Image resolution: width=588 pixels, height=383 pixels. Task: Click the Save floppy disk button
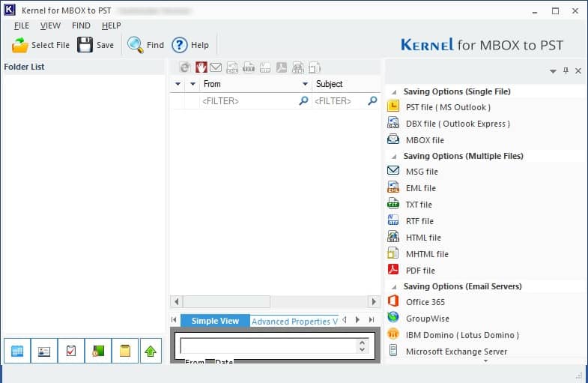(x=95, y=45)
